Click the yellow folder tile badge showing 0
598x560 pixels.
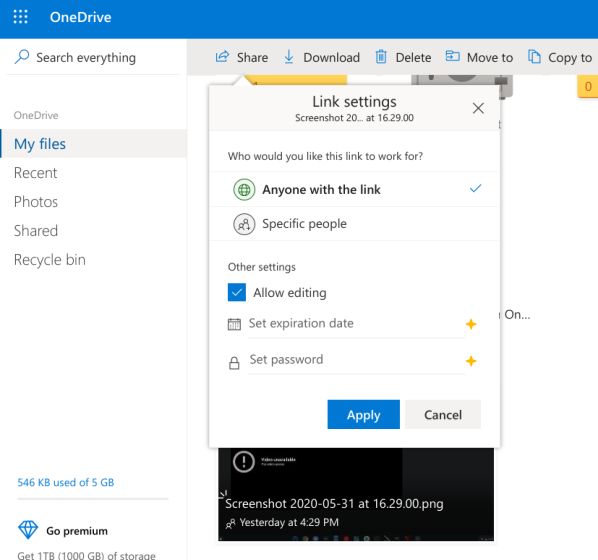588,87
